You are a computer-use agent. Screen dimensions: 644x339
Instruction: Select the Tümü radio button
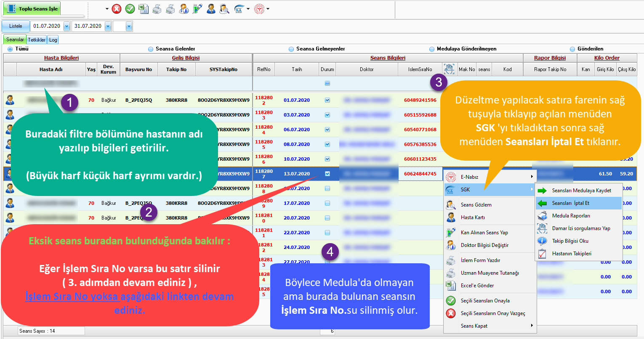click(10, 49)
